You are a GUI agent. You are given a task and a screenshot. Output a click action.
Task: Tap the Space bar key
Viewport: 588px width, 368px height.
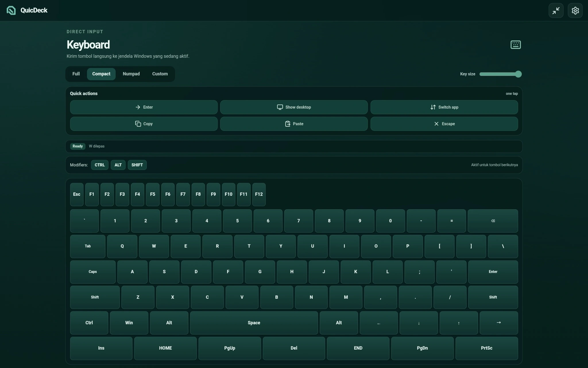(254, 323)
